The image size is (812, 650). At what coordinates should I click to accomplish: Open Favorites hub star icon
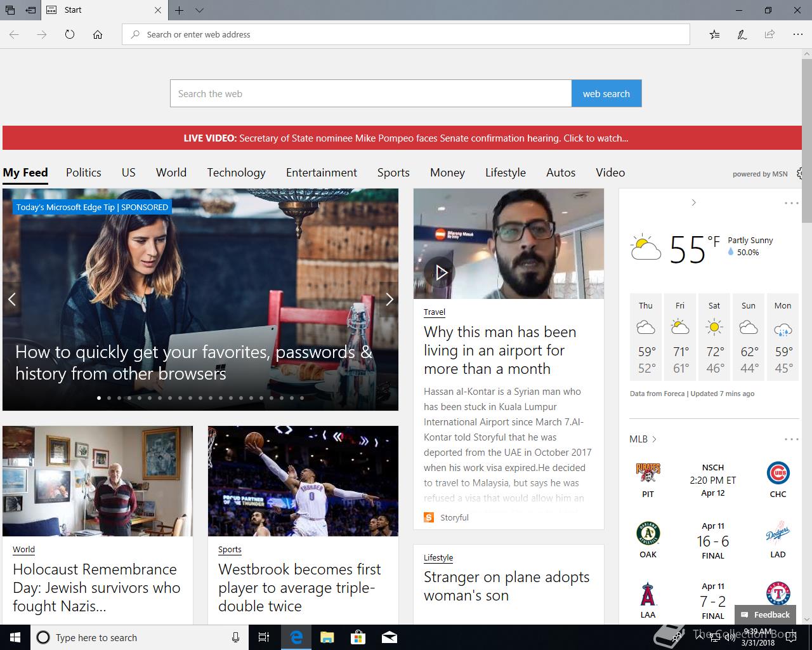[x=714, y=34]
